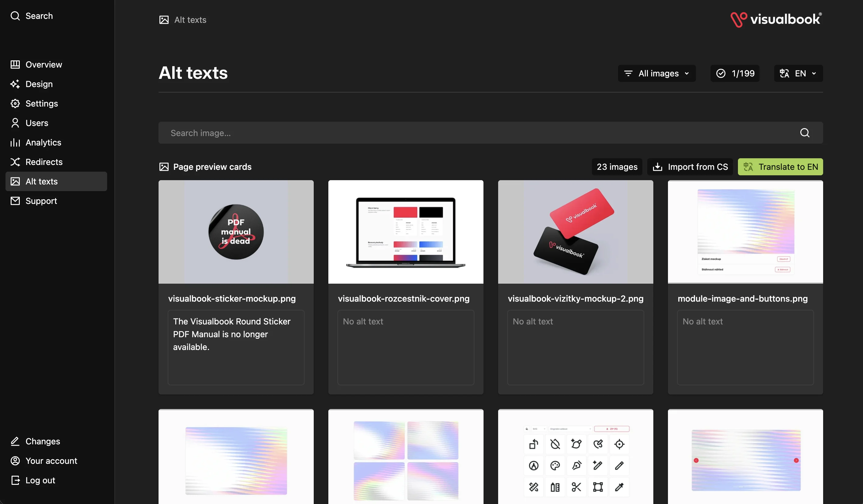Click the Alt texts image icon in sidebar
The image size is (863, 504).
(15, 182)
